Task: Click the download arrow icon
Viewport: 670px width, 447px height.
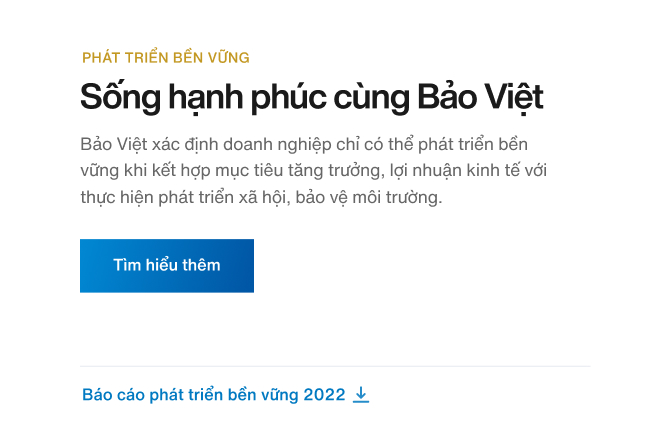Action: point(361,395)
